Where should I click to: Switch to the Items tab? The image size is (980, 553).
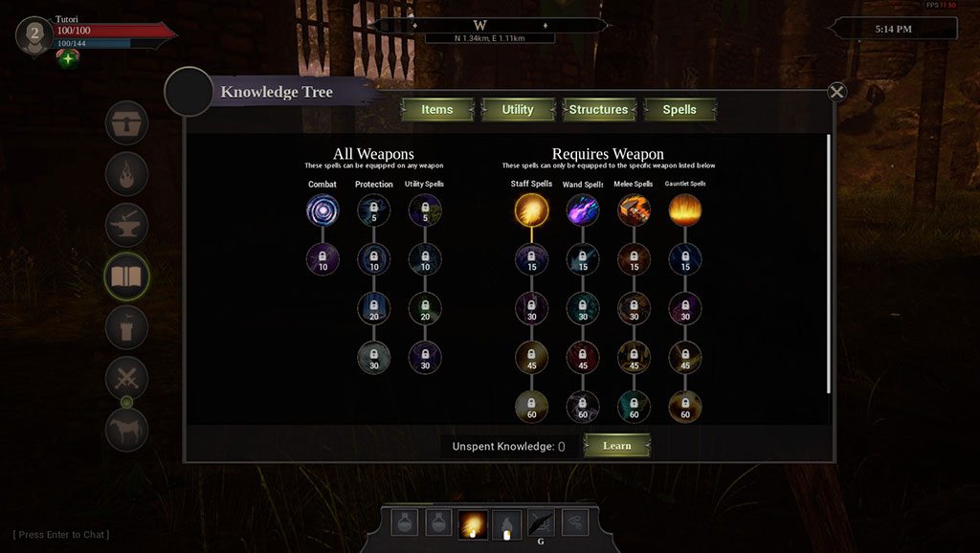436,110
